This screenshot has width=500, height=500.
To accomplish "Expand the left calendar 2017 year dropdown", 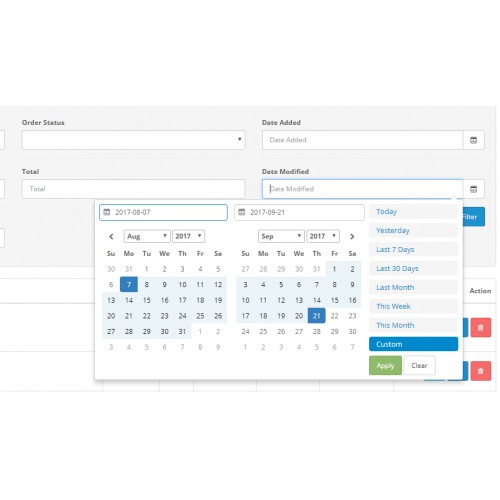I will (189, 236).
